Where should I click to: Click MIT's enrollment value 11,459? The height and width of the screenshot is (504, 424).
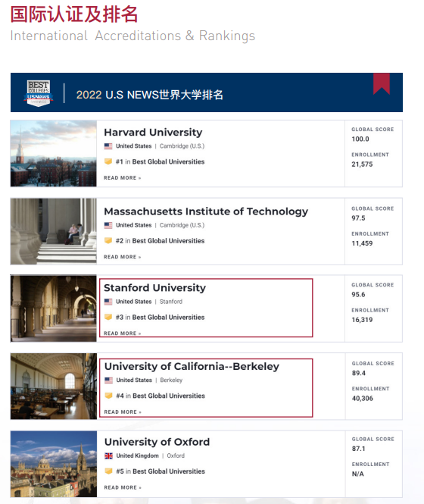(x=362, y=243)
